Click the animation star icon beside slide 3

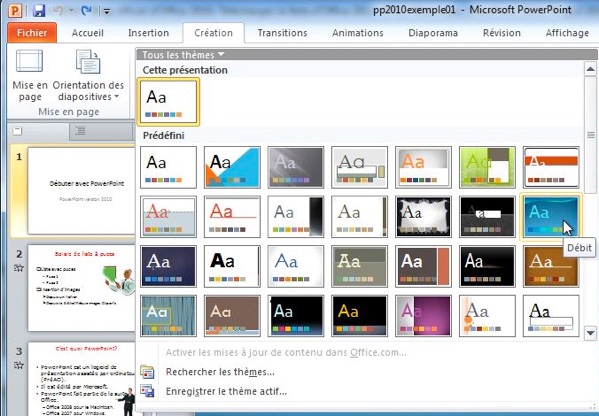pos(19,365)
